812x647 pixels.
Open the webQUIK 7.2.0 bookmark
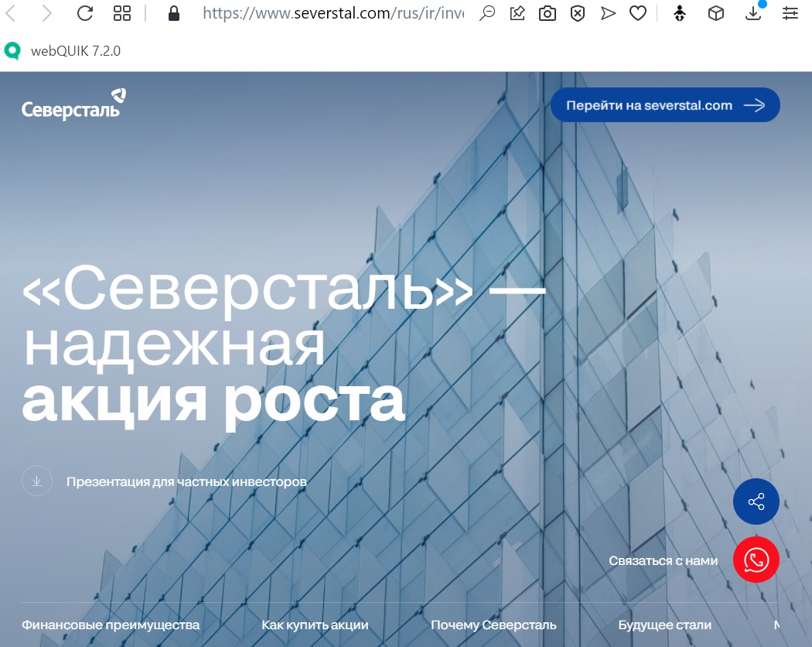point(63,51)
